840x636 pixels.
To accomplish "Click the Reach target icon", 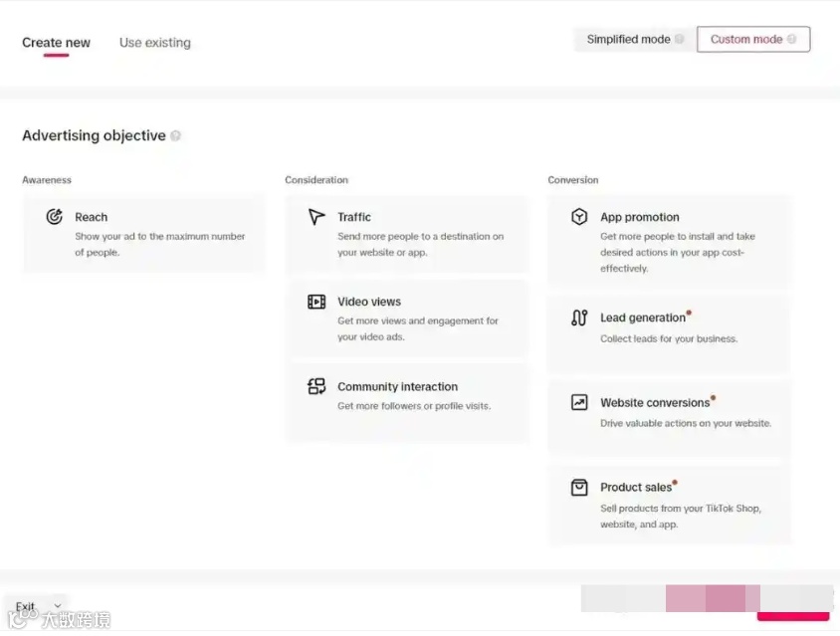I will pyautogui.click(x=55, y=217).
